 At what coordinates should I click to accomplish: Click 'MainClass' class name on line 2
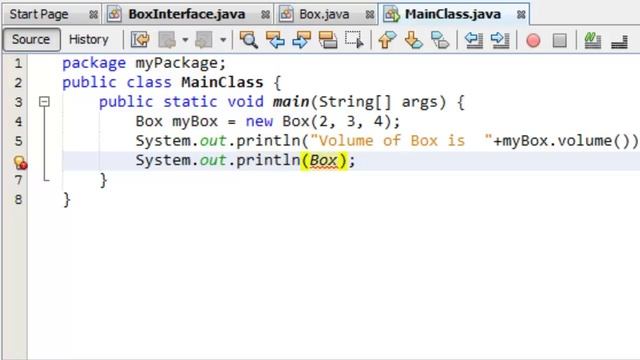[x=222, y=82]
